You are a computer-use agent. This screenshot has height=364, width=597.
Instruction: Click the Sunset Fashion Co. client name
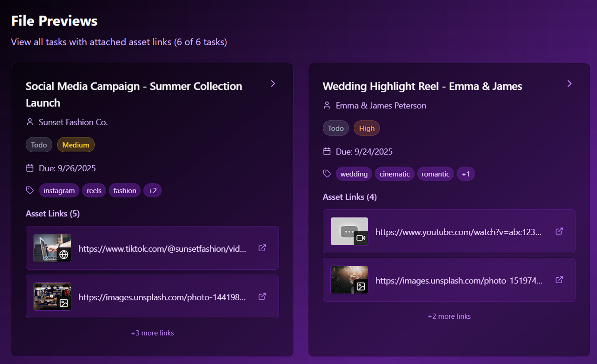(73, 122)
